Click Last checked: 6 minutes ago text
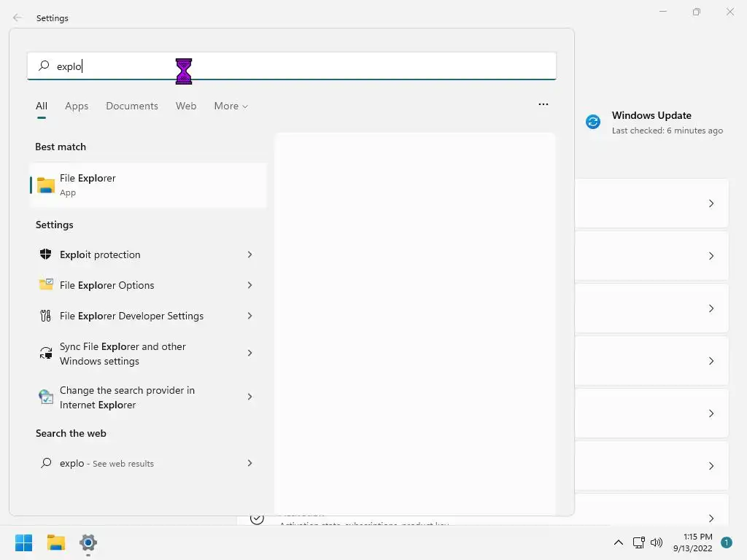 (x=667, y=131)
